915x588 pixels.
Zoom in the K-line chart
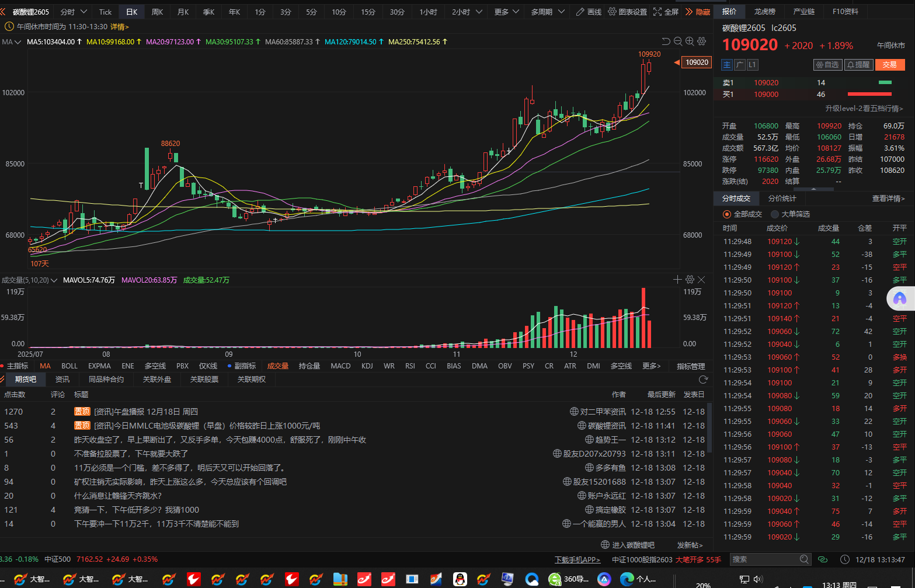(x=690, y=41)
